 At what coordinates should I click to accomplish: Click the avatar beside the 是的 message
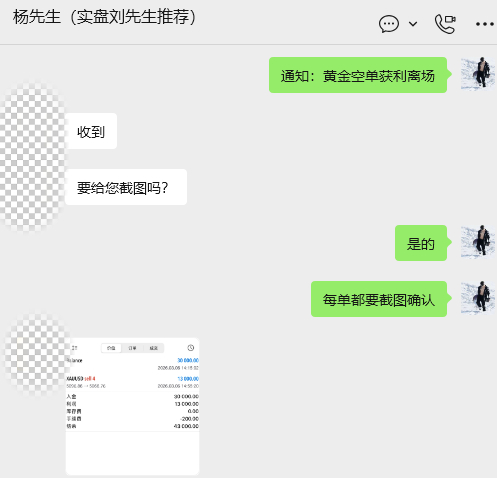478,241
